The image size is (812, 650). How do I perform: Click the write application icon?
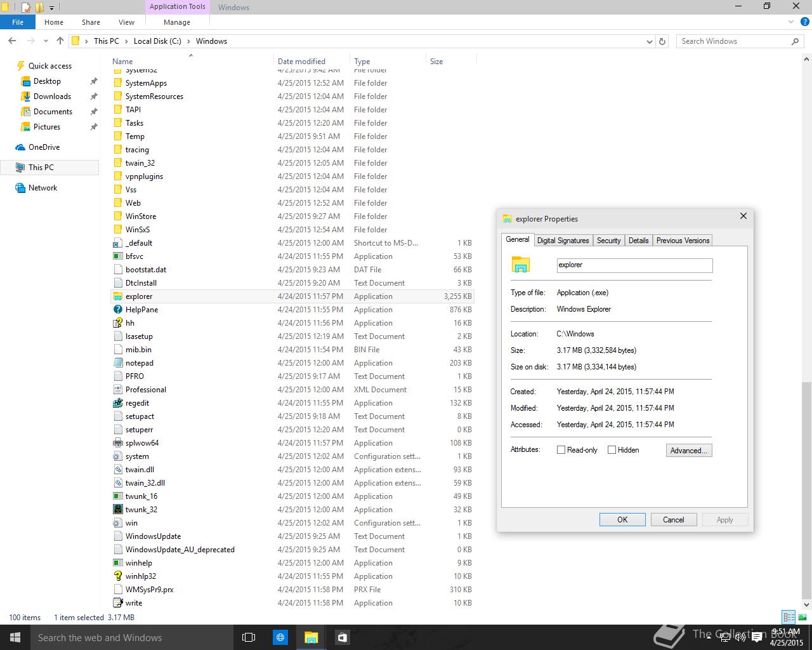click(117, 603)
